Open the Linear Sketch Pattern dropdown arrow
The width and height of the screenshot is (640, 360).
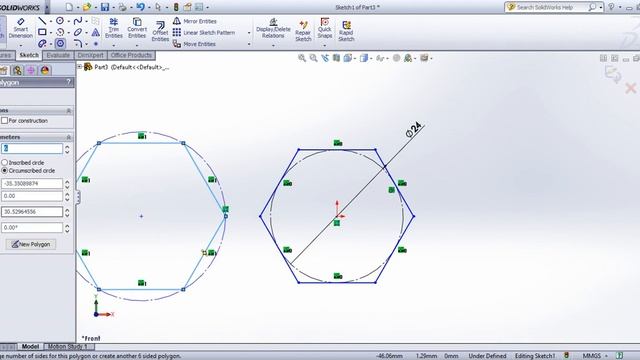249,33
